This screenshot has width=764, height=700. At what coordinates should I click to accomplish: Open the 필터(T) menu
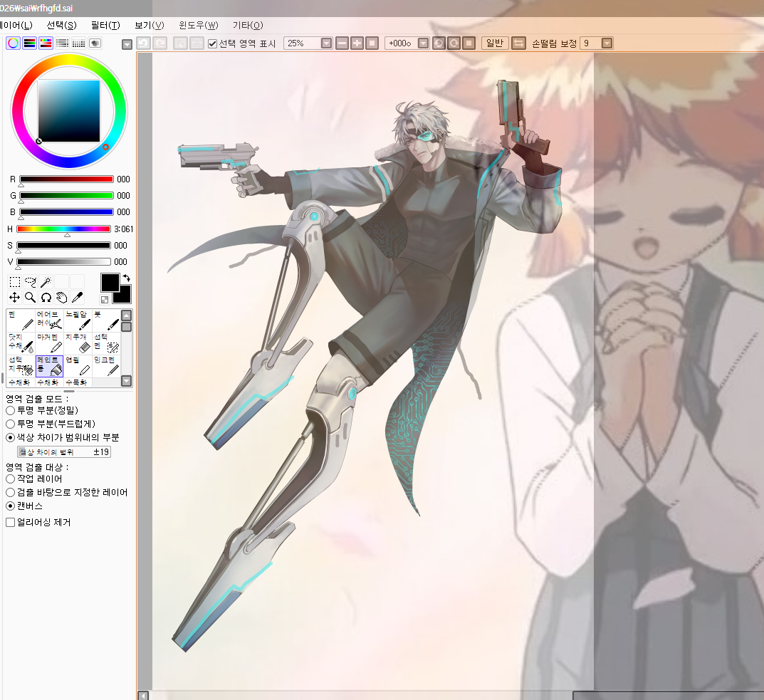tap(105, 25)
